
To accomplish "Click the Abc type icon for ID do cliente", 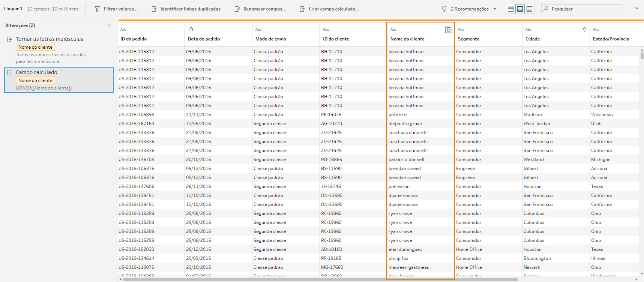I will click(x=326, y=30).
